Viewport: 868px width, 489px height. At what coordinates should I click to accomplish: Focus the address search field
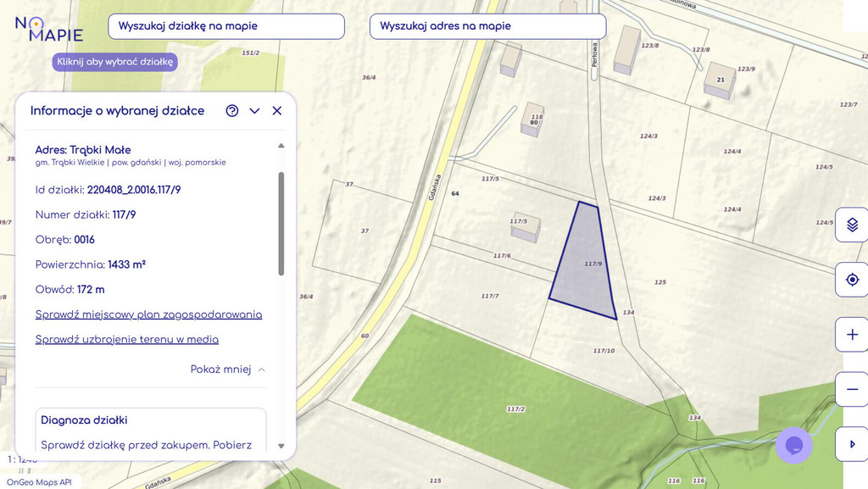487,26
